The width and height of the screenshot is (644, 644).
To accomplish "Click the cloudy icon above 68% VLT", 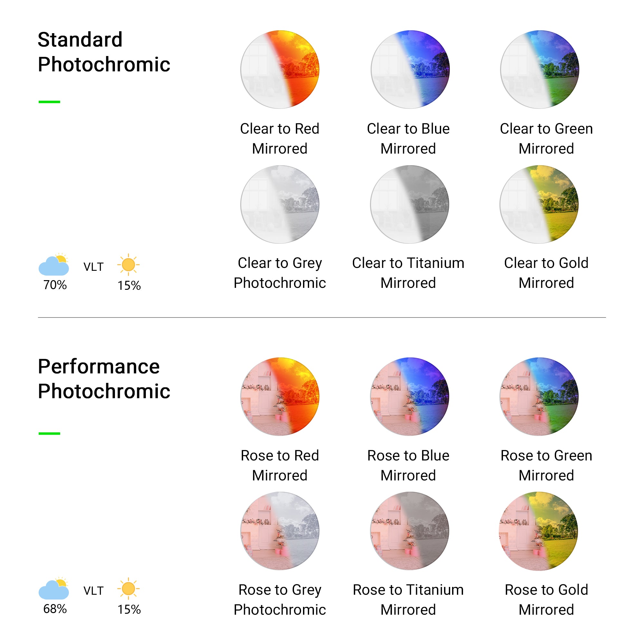I will pyautogui.click(x=54, y=589).
